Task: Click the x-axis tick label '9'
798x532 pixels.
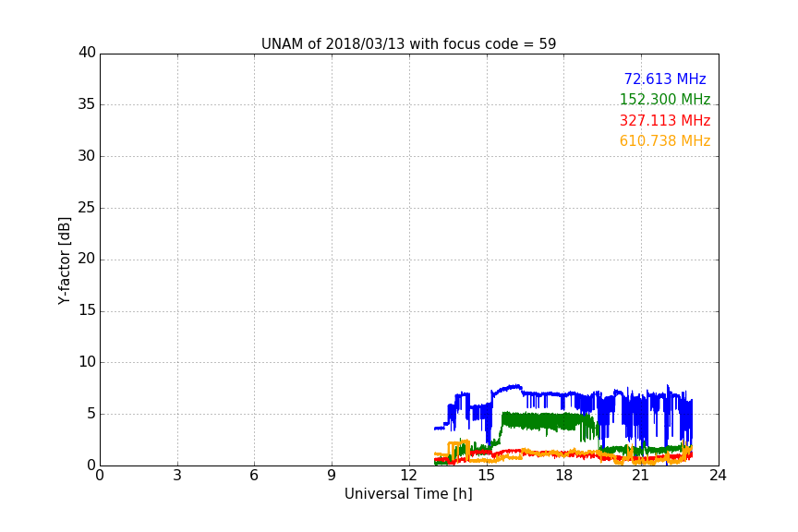Action: 332,476
